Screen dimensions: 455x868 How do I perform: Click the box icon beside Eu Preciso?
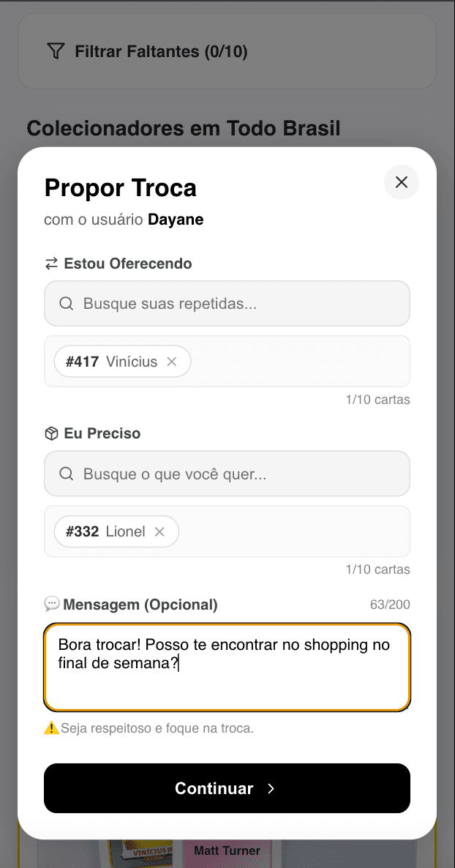click(51, 433)
